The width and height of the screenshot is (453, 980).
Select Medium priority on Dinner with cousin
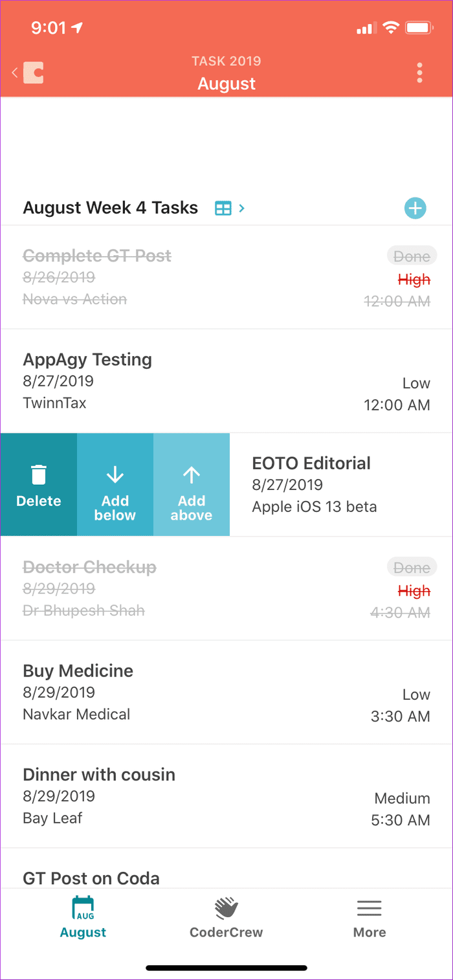click(402, 798)
